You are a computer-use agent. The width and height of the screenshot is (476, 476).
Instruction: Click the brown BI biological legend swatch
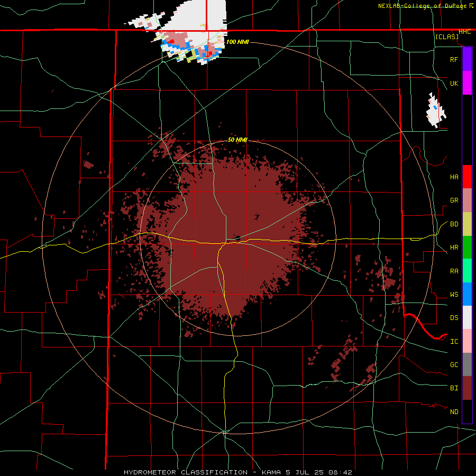click(x=467, y=388)
